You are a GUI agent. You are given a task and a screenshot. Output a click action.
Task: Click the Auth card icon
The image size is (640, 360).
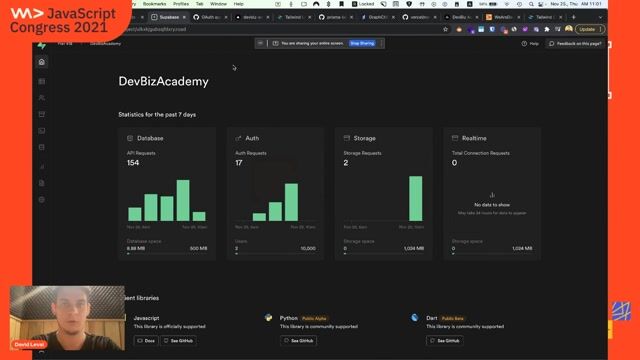(x=238, y=138)
